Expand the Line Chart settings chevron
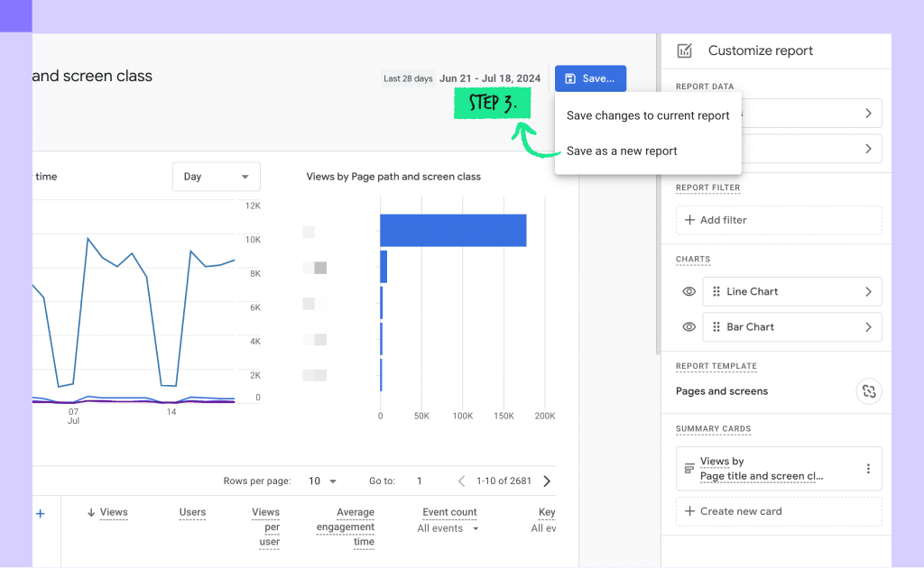 coord(868,291)
